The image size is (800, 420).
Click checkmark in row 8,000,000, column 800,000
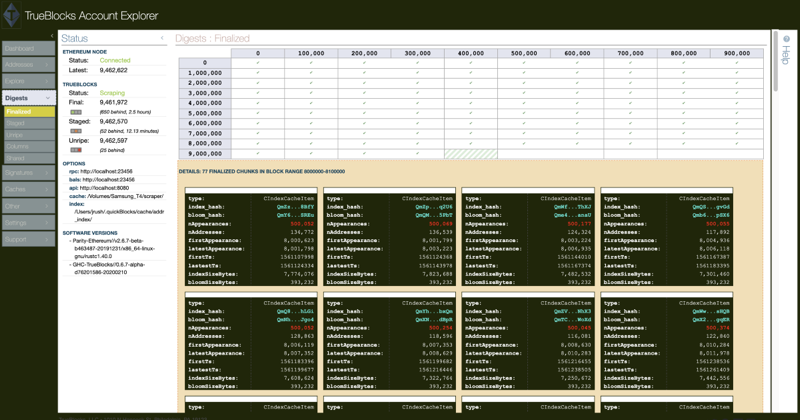[684, 143]
